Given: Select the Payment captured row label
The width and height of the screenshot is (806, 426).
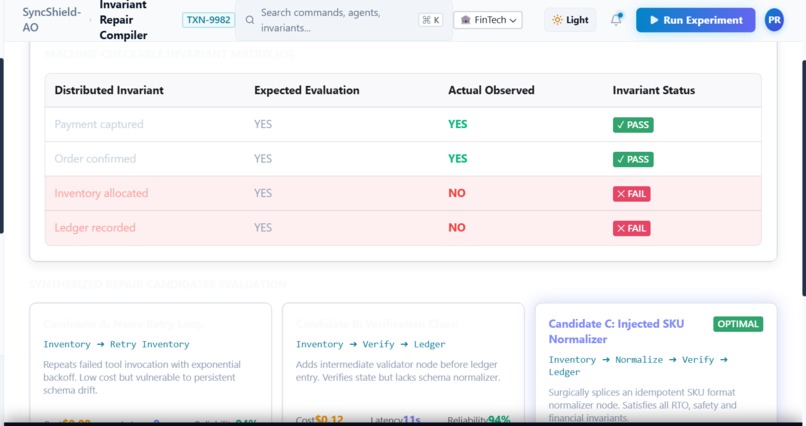Looking at the screenshot, I should [99, 124].
